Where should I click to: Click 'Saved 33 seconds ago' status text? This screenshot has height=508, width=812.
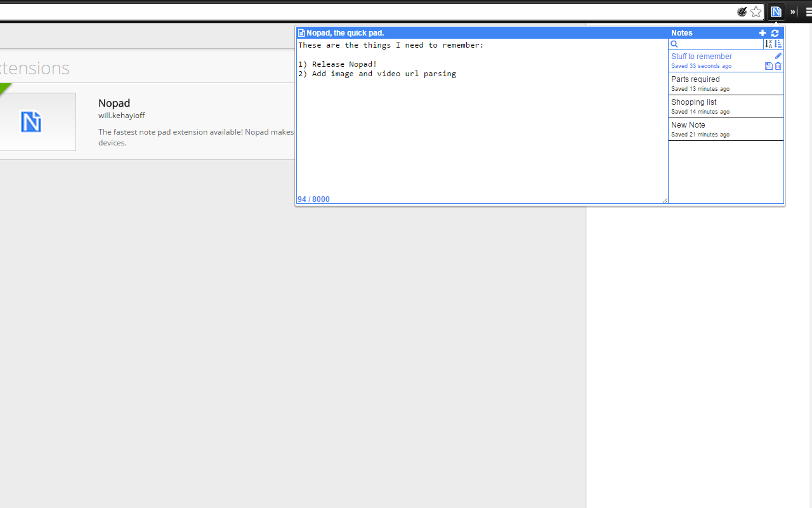pos(701,66)
